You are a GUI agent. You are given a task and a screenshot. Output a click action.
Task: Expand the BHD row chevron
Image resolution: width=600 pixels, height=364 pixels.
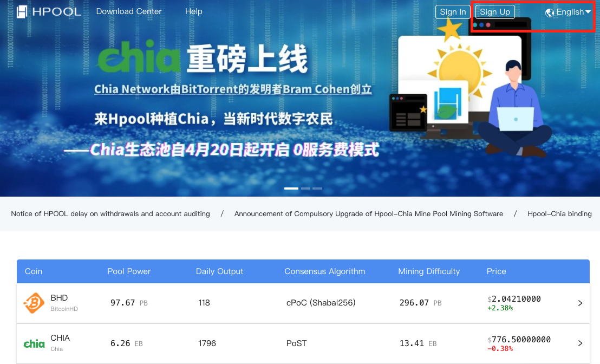pyautogui.click(x=580, y=303)
